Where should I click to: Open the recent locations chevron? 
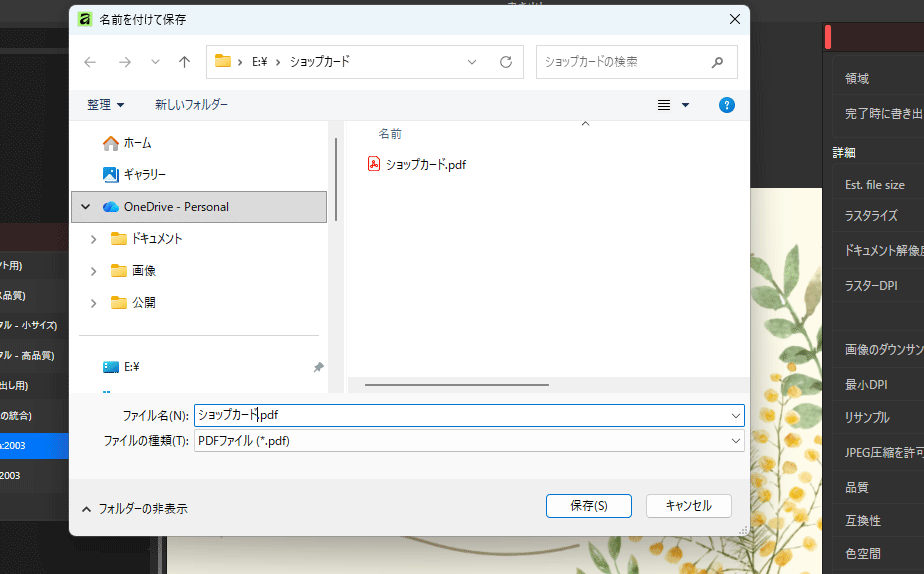[x=155, y=62]
